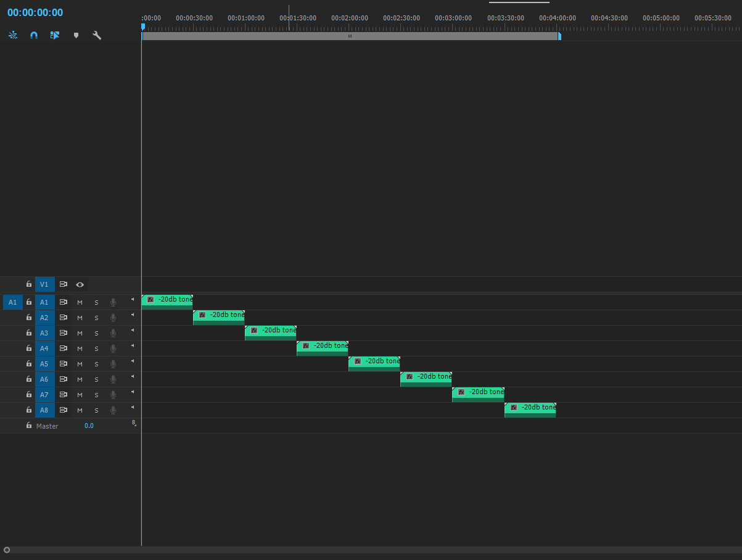Image resolution: width=742 pixels, height=560 pixels.
Task: Select -20db tone clip on A8
Action: coord(530,410)
